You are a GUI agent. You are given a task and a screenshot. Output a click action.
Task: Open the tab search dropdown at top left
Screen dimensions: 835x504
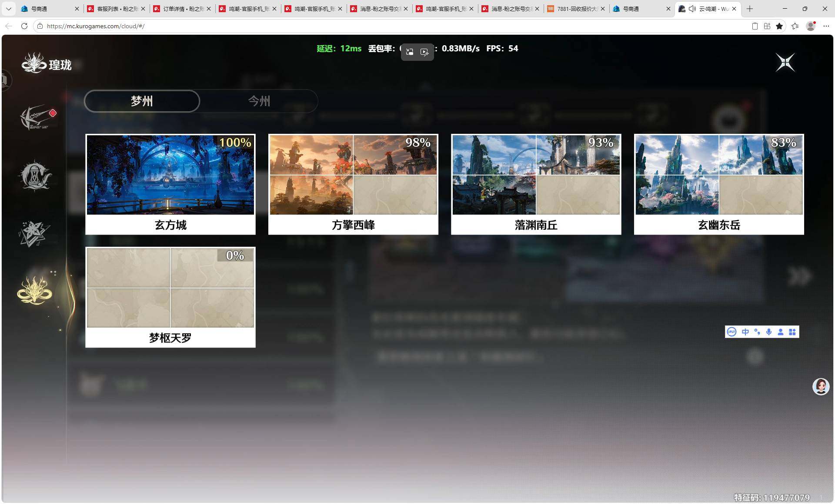point(8,9)
